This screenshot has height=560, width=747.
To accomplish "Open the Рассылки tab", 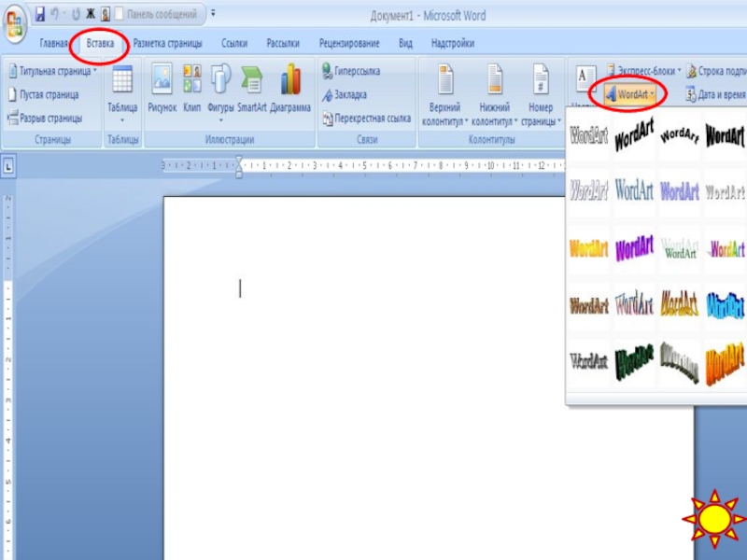I will coord(283,43).
